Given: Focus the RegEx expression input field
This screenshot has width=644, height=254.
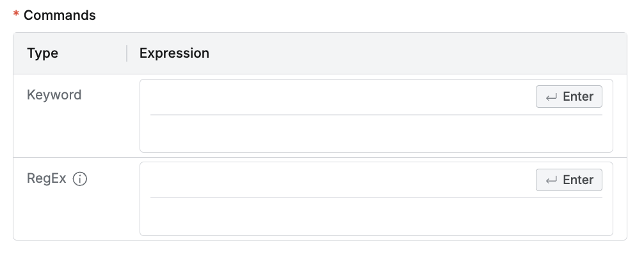Looking at the screenshot, I should [x=342, y=180].
